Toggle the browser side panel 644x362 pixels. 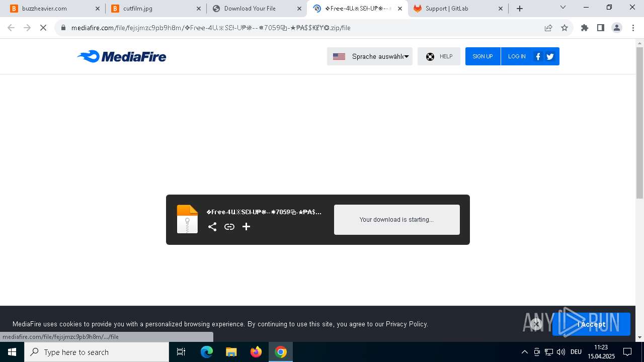coord(600,28)
